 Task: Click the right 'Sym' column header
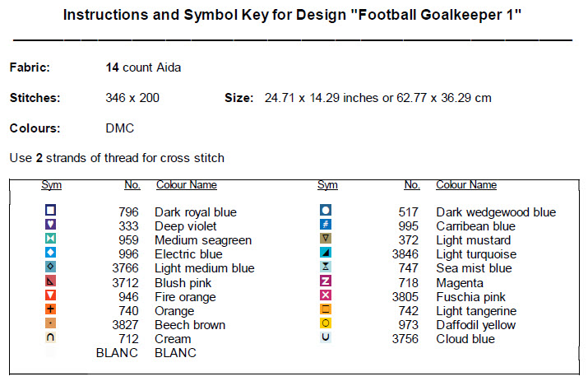pyautogui.click(x=327, y=185)
